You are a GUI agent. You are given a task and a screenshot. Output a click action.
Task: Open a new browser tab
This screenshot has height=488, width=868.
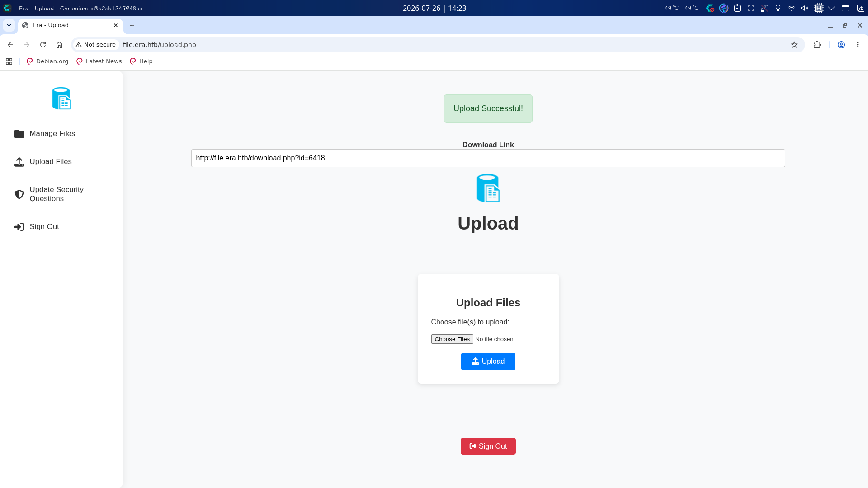pos(132,25)
